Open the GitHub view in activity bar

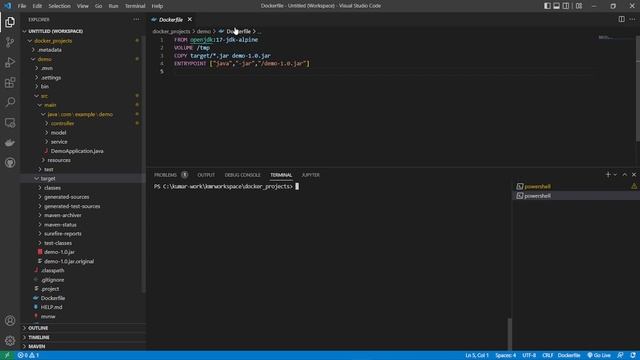click(10, 162)
